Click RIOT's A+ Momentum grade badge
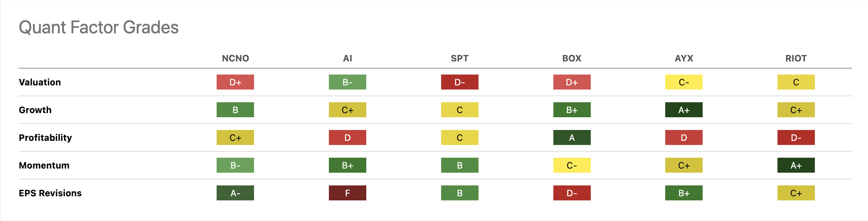The image size is (868, 221). pyautogui.click(x=796, y=166)
